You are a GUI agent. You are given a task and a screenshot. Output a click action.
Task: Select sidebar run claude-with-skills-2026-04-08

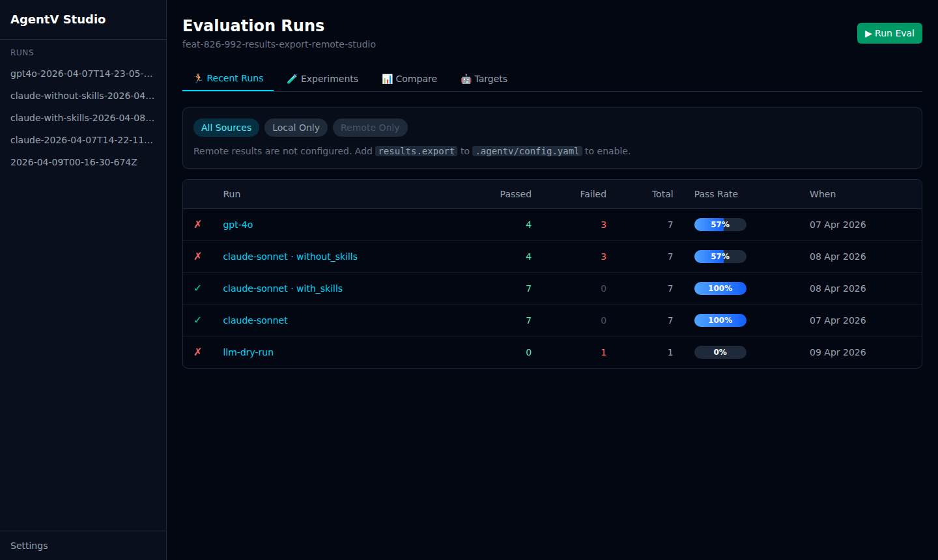click(x=83, y=118)
